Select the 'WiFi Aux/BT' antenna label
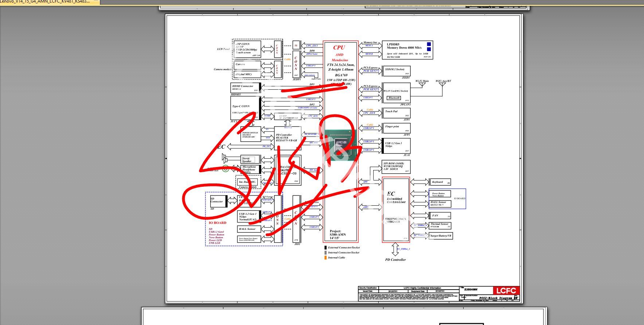Viewport: 644px width, 325px height. point(443,81)
